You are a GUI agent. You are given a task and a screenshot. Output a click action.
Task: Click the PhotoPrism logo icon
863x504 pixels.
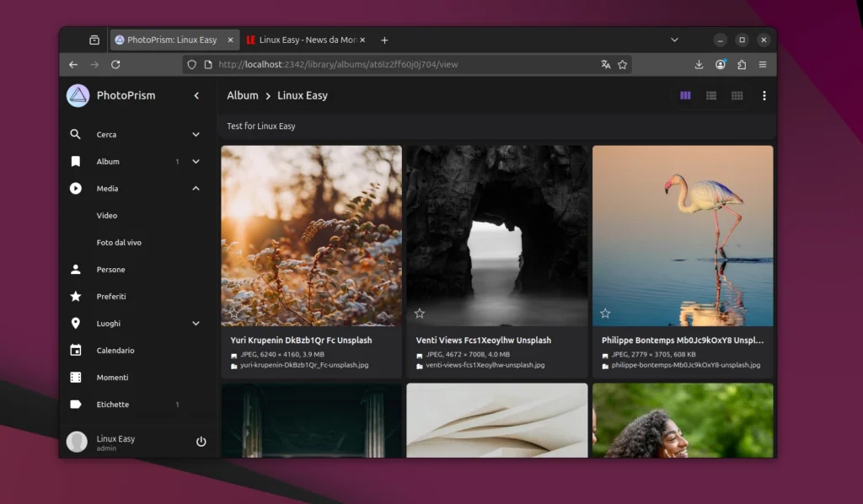(78, 96)
